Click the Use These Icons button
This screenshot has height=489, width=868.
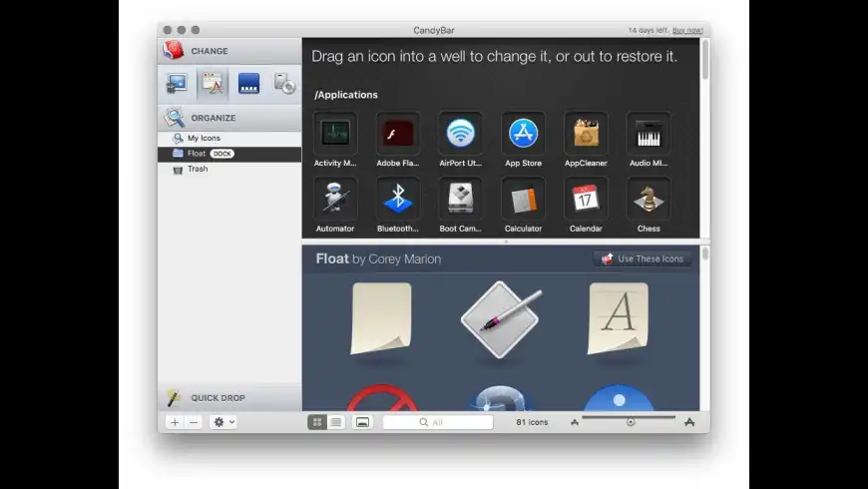tap(643, 258)
